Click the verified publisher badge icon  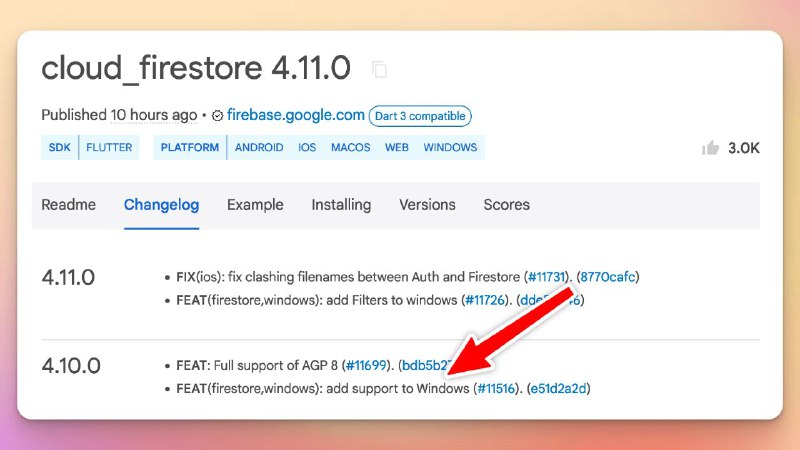(x=217, y=116)
